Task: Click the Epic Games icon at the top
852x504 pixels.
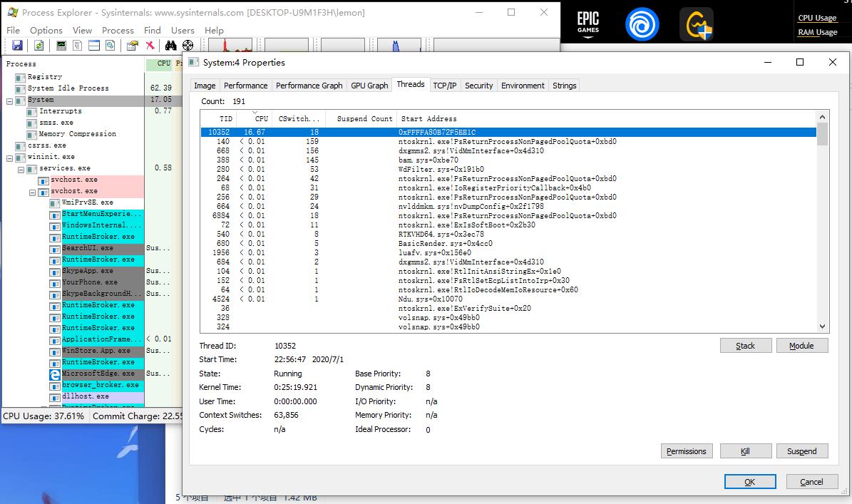Action: pos(588,25)
